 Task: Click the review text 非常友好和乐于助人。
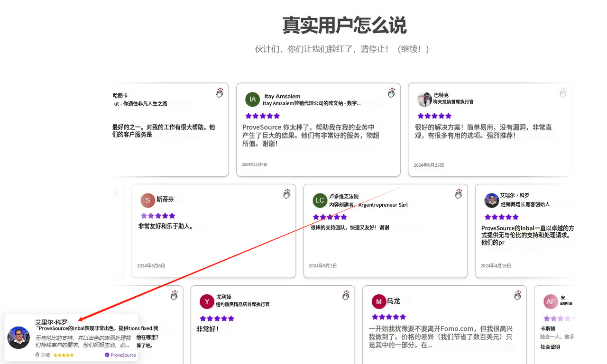click(x=166, y=227)
